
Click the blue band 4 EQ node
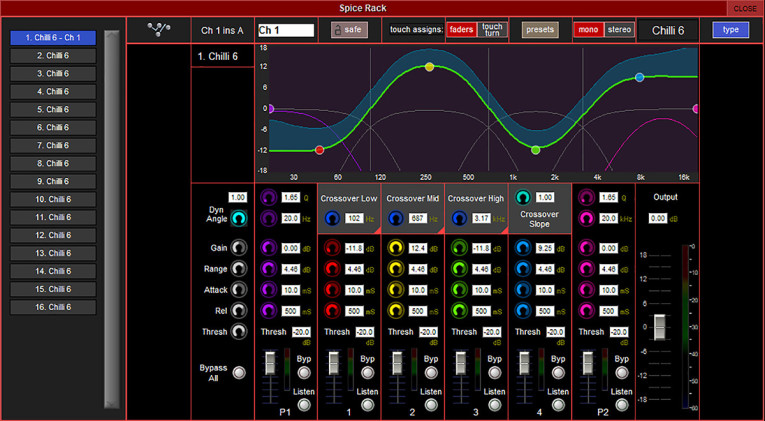pyautogui.click(x=640, y=77)
